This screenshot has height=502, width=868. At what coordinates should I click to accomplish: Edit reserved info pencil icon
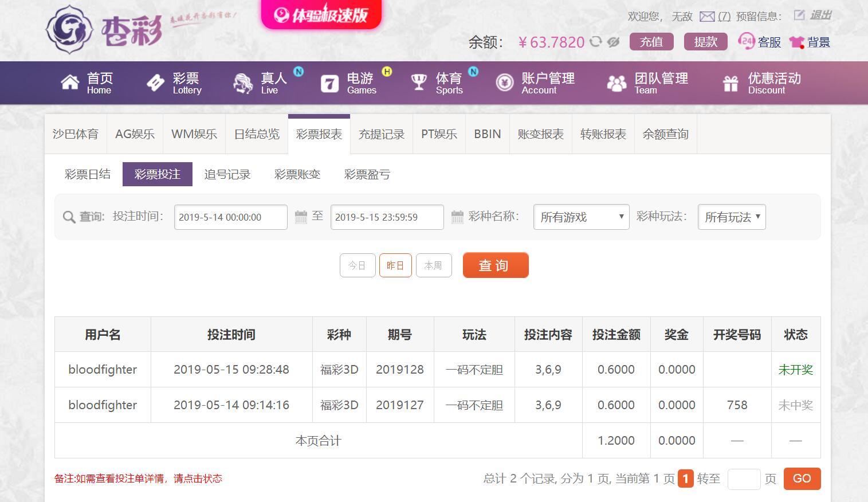[x=799, y=15]
